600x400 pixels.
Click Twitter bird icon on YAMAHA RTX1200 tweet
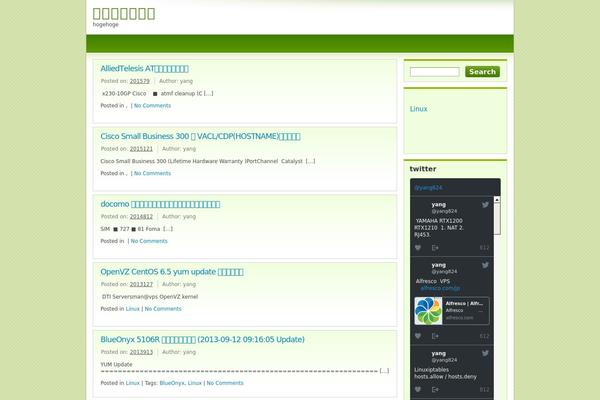[x=485, y=205]
